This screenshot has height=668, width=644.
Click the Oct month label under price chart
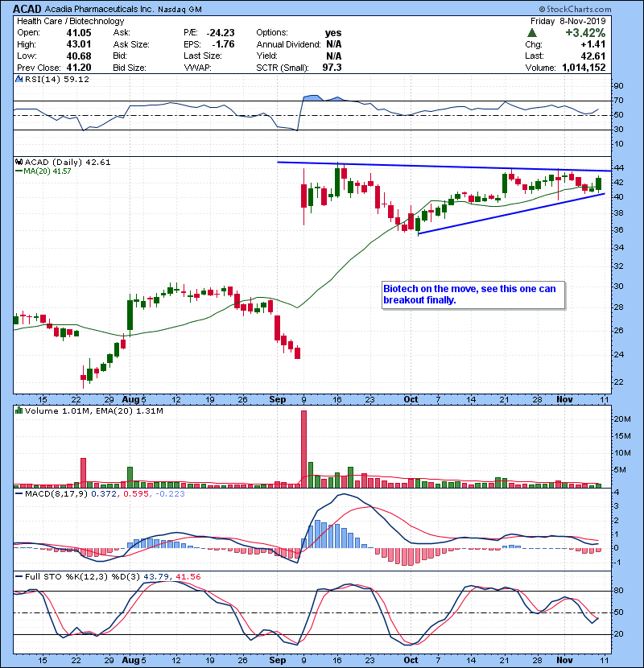click(411, 400)
